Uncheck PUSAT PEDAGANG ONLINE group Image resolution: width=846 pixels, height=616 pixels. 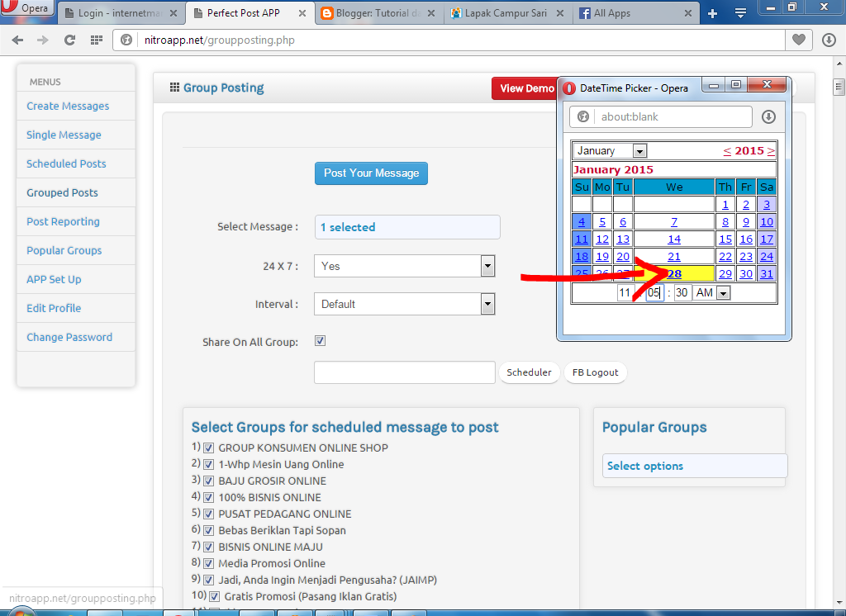209,514
